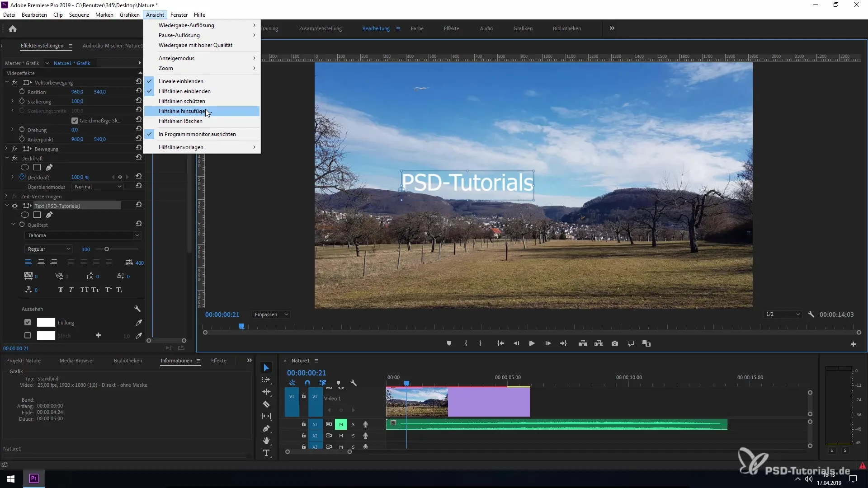Open timeline display settings wrench
This screenshot has height=488, width=868.
click(354, 383)
